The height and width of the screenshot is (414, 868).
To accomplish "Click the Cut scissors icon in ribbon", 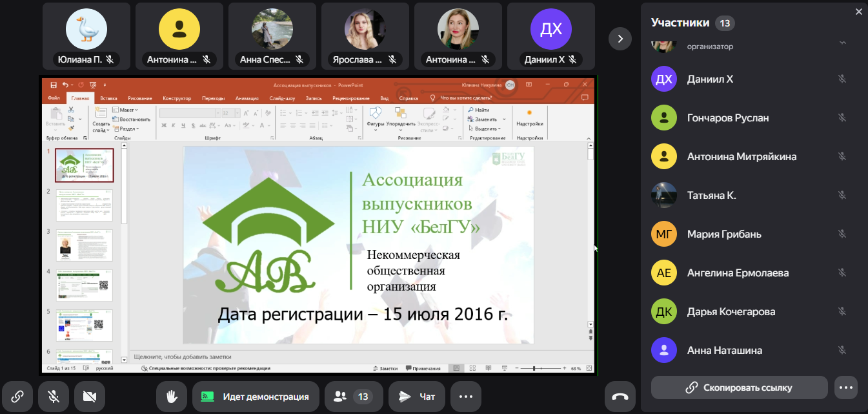I will 72,110.
